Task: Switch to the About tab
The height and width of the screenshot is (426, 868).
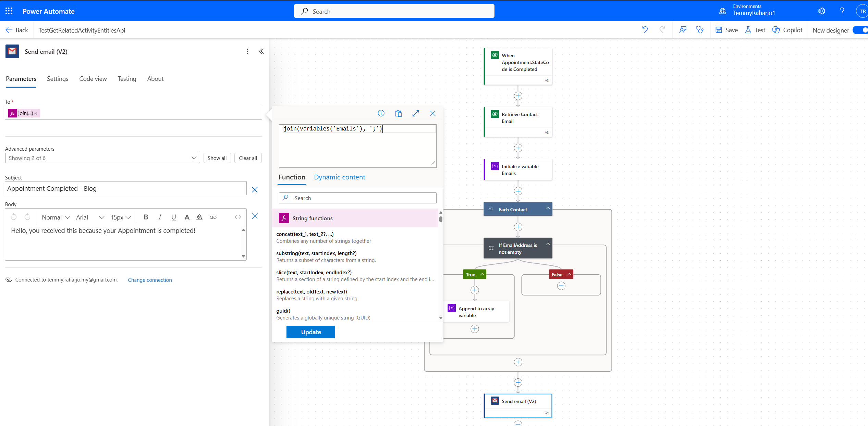Action: pyautogui.click(x=155, y=79)
